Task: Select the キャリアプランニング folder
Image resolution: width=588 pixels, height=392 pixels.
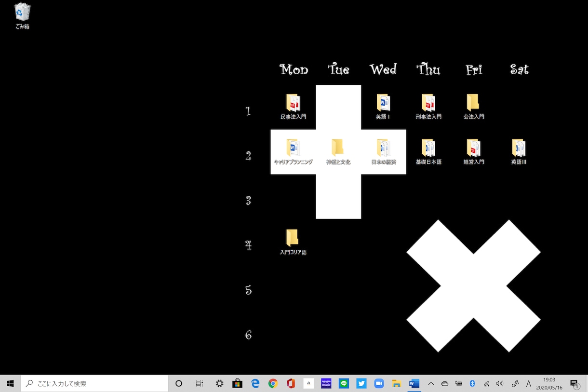Action: click(293, 152)
